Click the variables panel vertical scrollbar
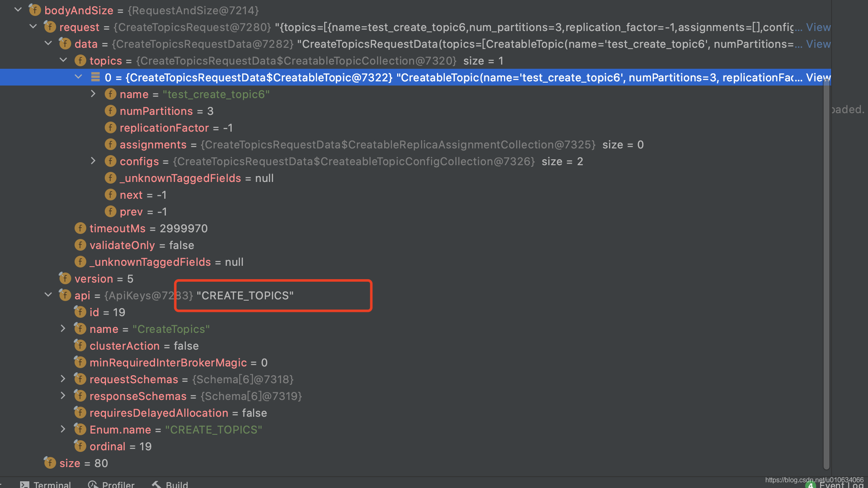Image resolution: width=868 pixels, height=488 pixels. [x=826, y=275]
